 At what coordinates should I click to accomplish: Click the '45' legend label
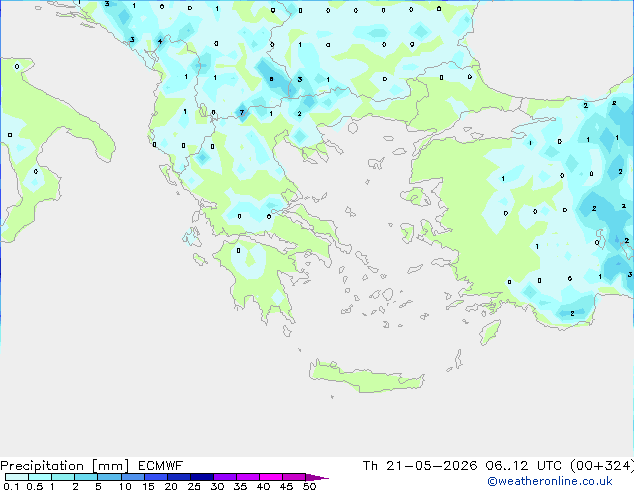point(287,486)
